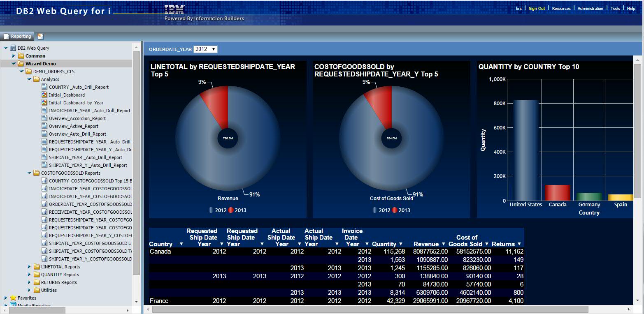Open the Resources menu
This screenshot has height=314, width=644.
point(561,9)
